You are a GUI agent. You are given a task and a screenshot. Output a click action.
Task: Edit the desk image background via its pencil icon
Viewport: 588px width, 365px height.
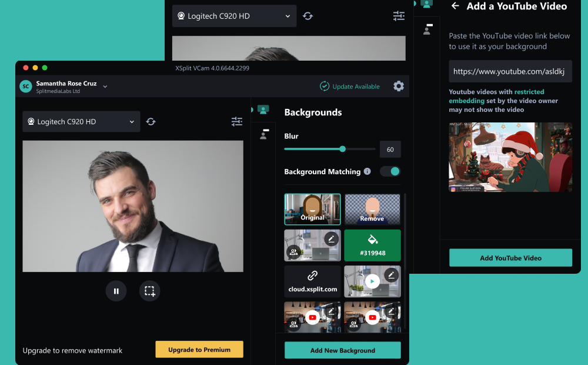(331, 239)
